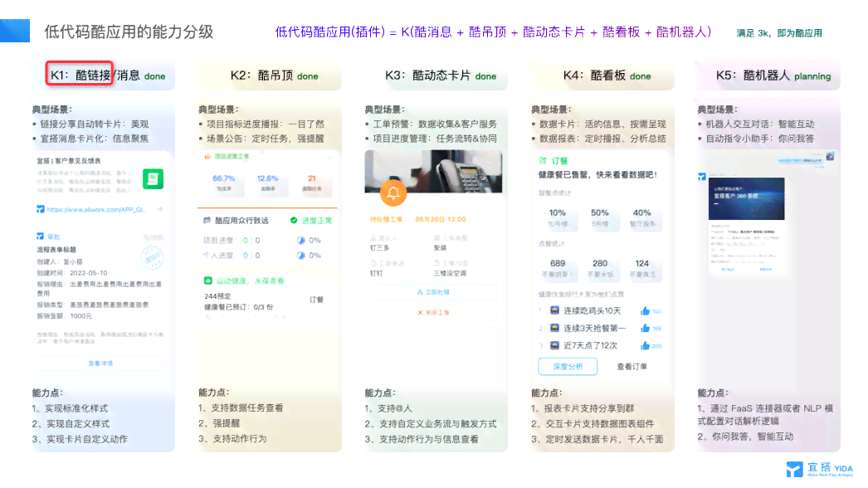
Task: Click the user avatar in the K5 chat
Action: coord(831,158)
